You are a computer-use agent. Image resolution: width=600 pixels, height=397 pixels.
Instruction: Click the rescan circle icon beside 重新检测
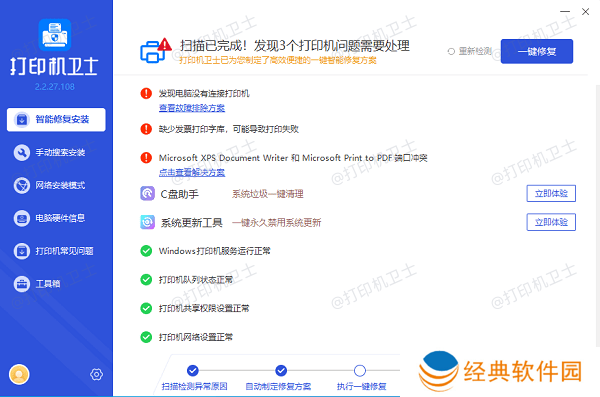(451, 51)
